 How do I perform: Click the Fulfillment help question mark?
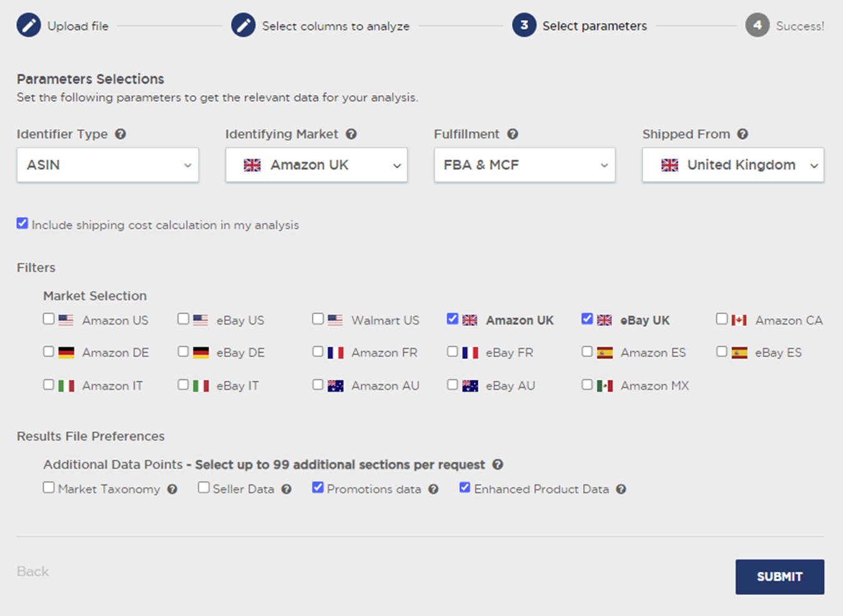(x=513, y=134)
